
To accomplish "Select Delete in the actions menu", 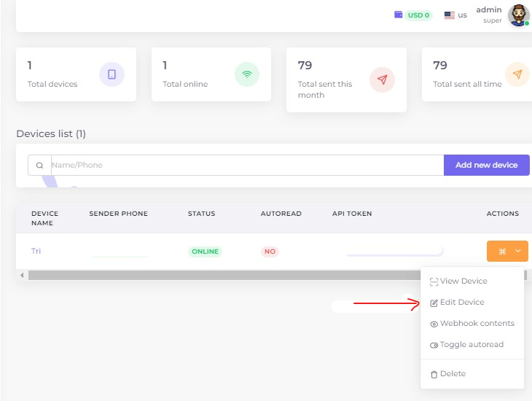I will [453, 373].
